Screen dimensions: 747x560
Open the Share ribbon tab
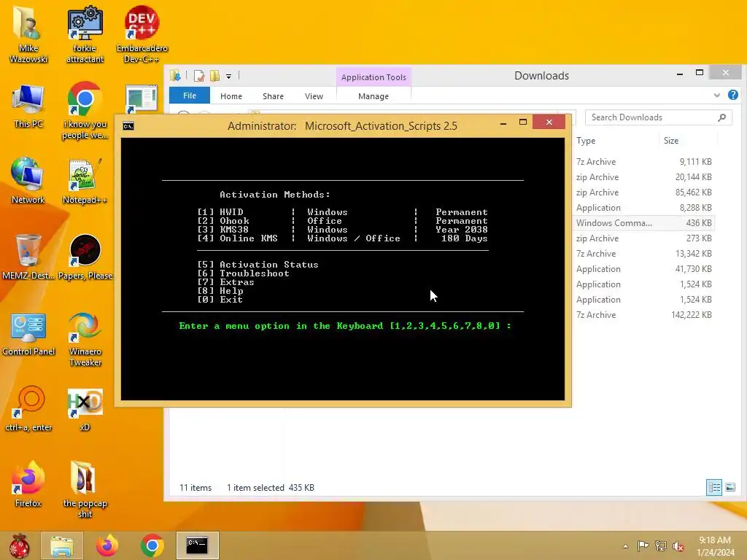pos(273,96)
